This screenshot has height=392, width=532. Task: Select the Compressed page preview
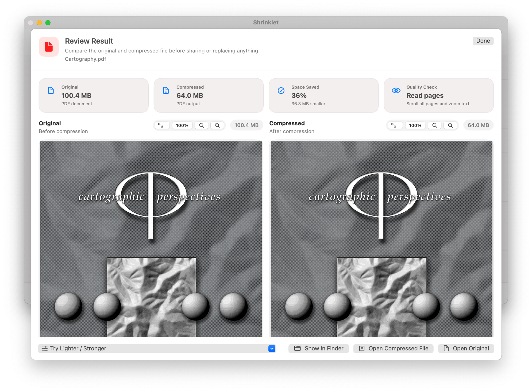pos(381,239)
